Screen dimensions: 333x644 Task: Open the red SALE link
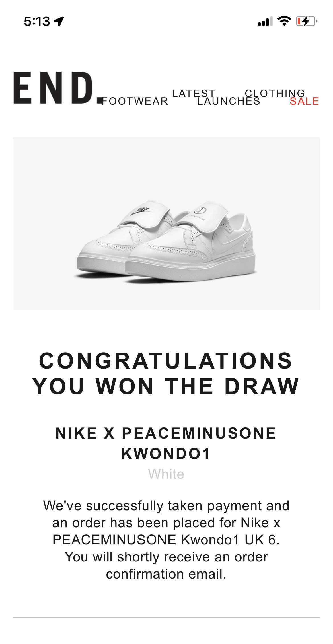(305, 101)
